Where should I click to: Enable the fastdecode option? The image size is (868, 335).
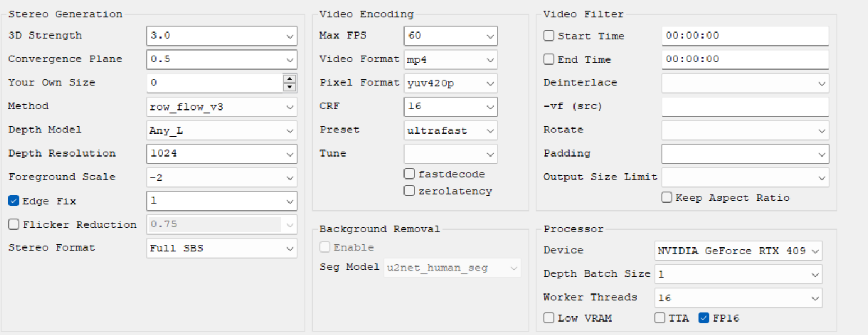click(x=409, y=174)
